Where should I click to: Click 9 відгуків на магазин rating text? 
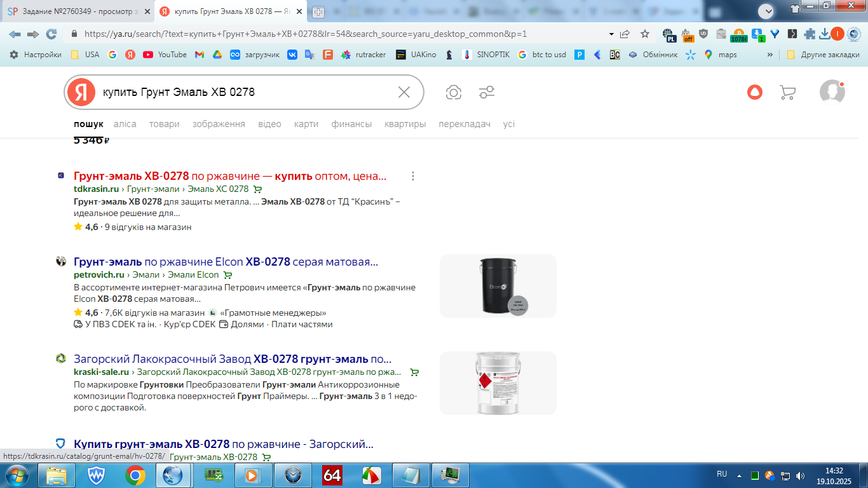148,227
